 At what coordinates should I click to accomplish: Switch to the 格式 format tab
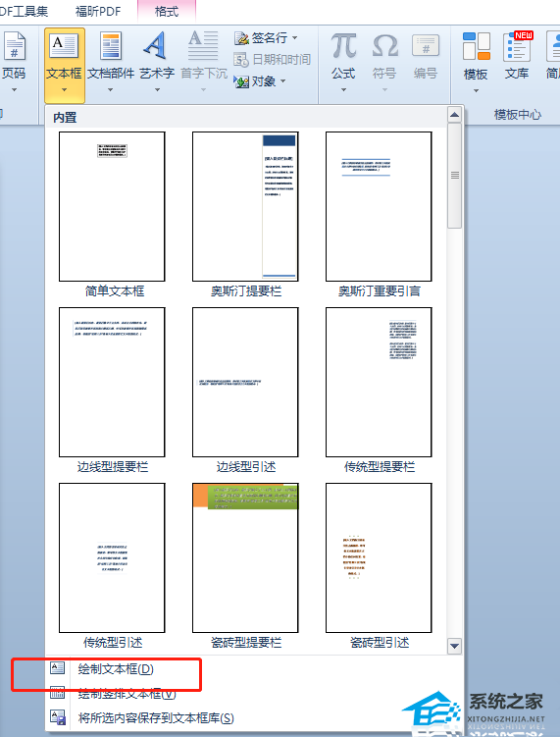(167, 11)
